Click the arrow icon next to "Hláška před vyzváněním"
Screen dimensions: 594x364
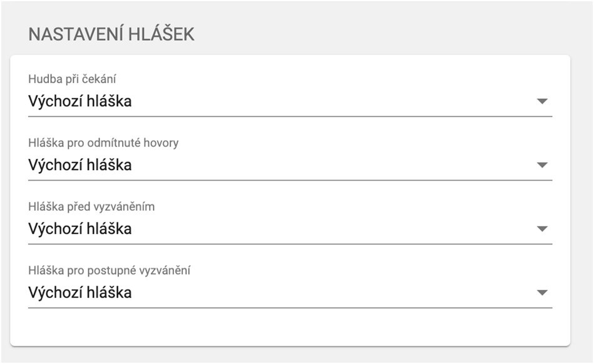coord(543,228)
